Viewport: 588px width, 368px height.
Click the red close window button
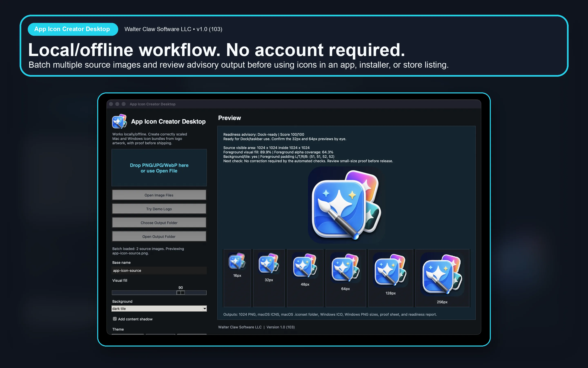[111, 104]
